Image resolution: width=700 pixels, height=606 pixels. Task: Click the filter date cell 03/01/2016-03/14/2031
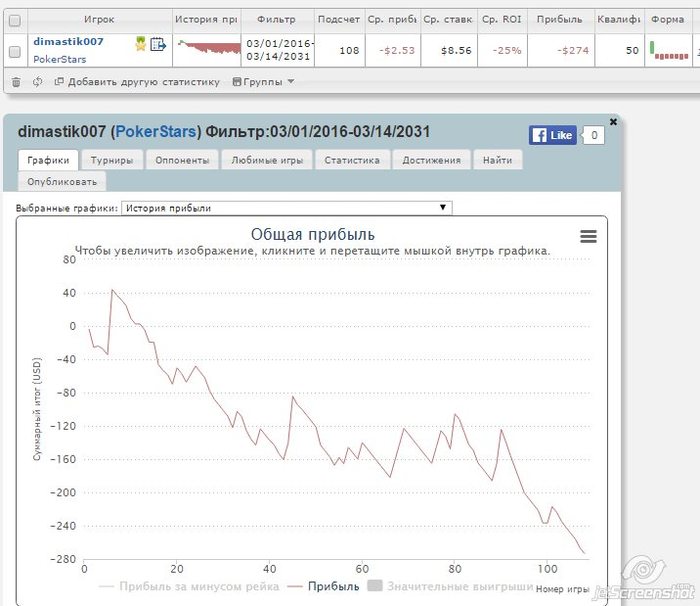278,50
